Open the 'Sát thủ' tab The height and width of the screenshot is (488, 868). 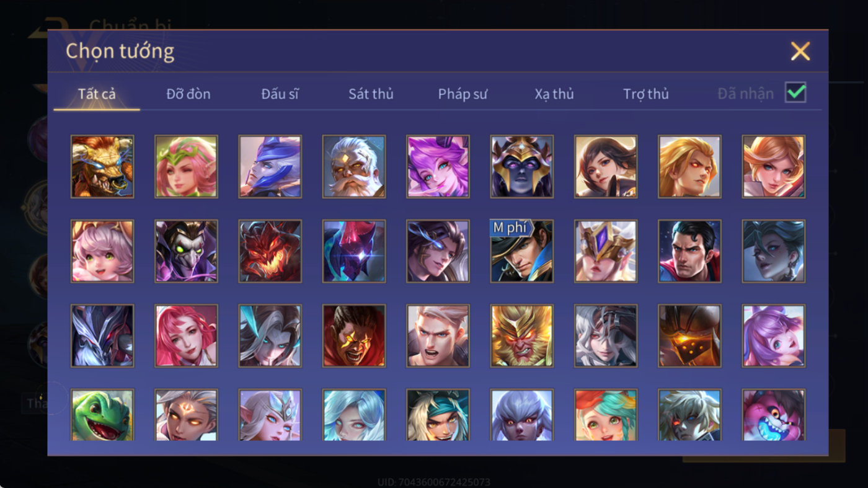pyautogui.click(x=371, y=94)
